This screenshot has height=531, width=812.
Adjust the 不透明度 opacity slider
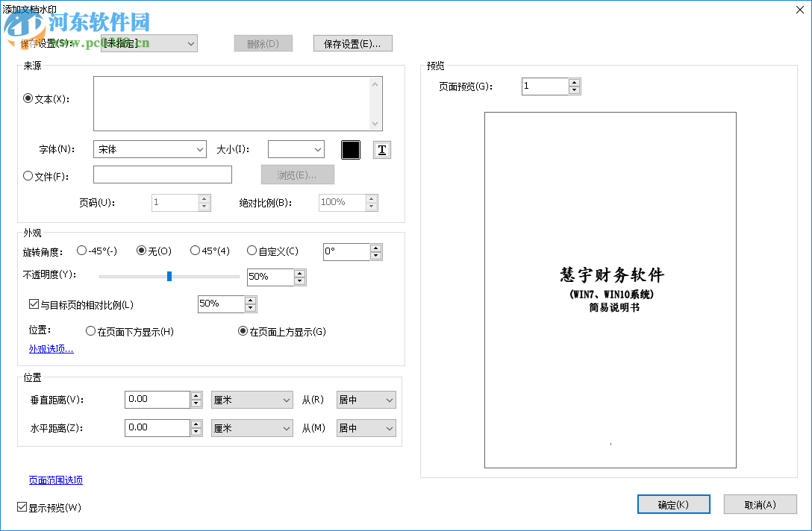pyautogui.click(x=169, y=276)
